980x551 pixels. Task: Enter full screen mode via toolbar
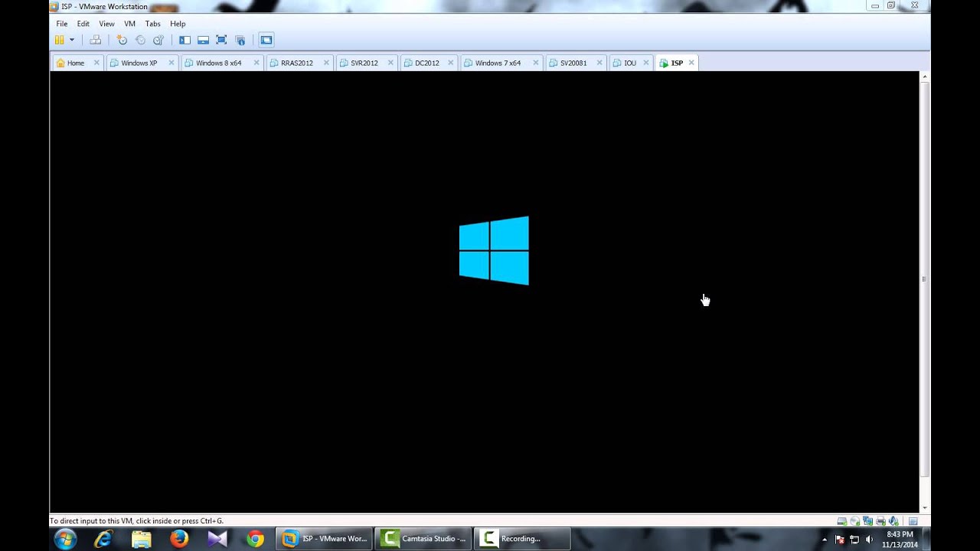pyautogui.click(x=221, y=40)
